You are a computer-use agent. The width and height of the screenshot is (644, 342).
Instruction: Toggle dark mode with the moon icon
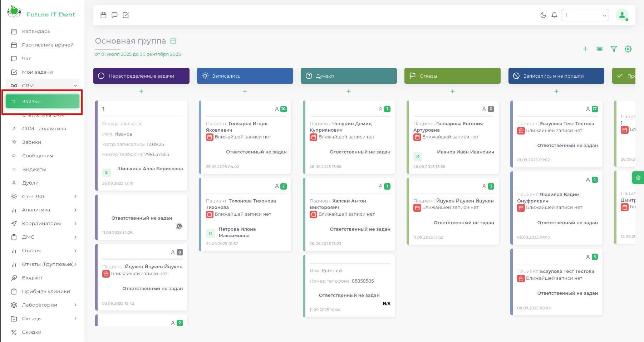(544, 15)
